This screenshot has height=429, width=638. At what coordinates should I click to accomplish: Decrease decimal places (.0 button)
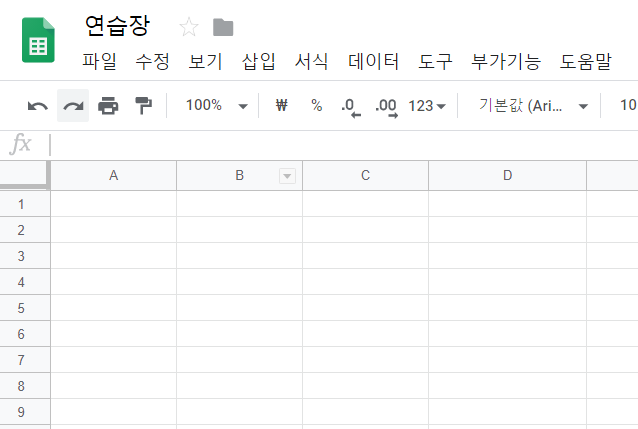pyautogui.click(x=351, y=107)
